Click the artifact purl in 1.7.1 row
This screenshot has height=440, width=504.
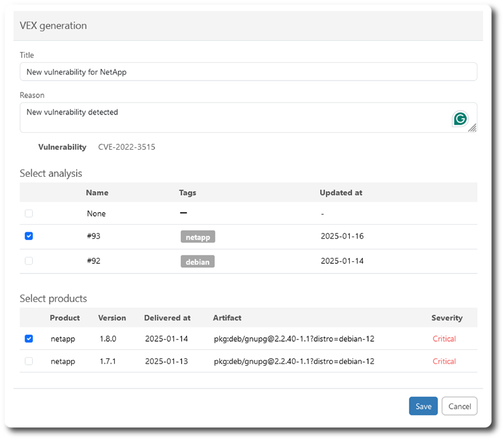[294, 361]
